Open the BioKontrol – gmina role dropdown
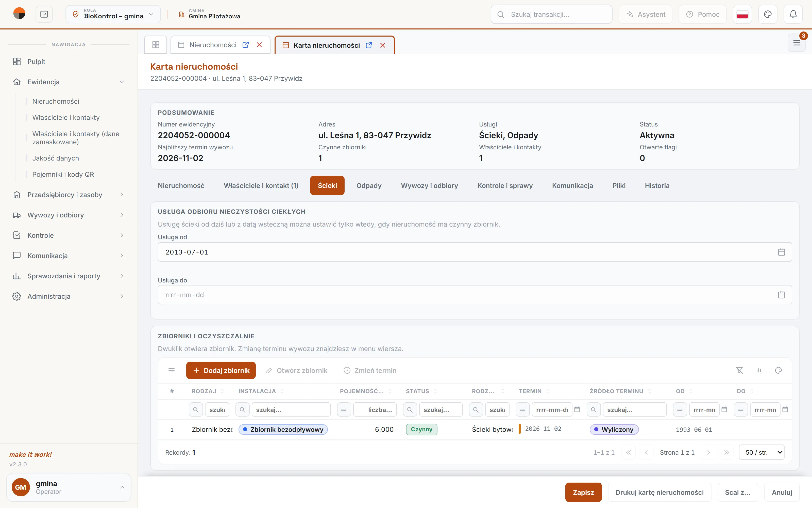 click(113, 14)
